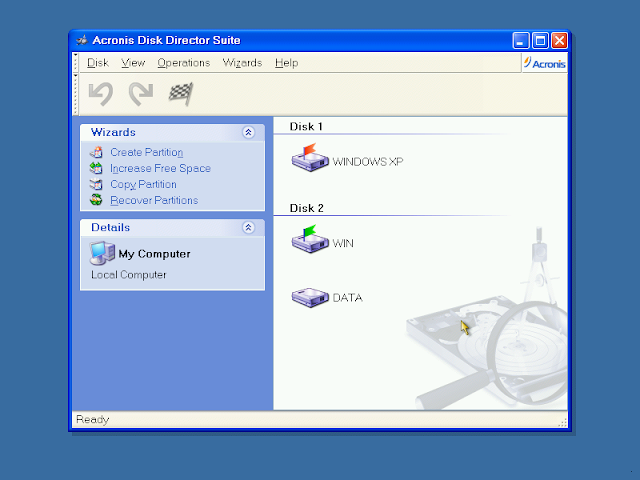Viewport: 640px width, 480px height.
Task: Click the application icon in the title bar
Action: pyautogui.click(x=82, y=40)
